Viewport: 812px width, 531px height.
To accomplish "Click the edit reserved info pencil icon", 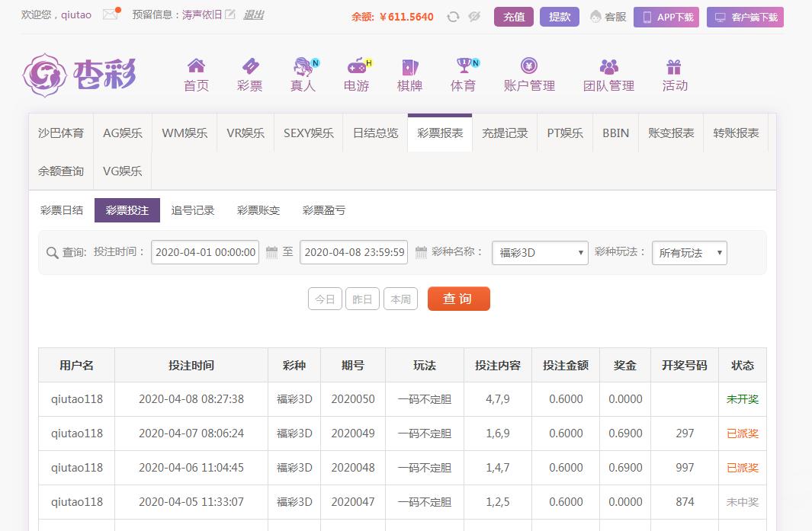I will (230, 14).
